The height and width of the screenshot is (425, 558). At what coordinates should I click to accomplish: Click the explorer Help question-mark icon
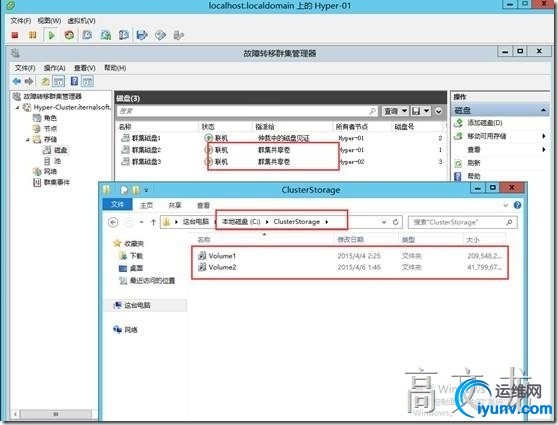517,205
